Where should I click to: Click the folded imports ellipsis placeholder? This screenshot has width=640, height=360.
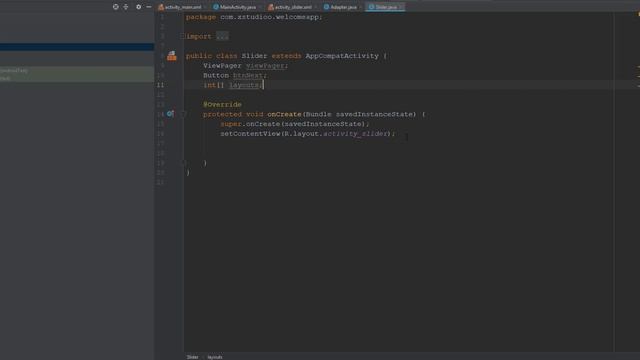pyautogui.click(x=222, y=36)
